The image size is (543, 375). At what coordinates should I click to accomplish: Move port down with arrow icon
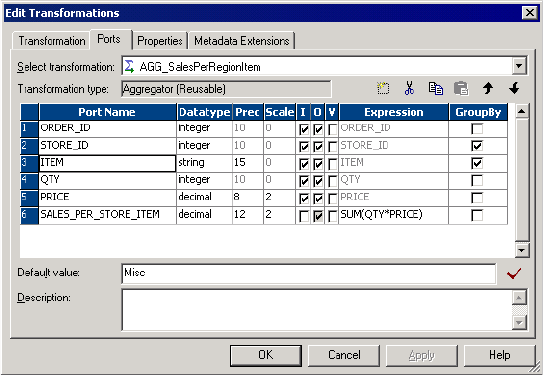pyautogui.click(x=514, y=89)
